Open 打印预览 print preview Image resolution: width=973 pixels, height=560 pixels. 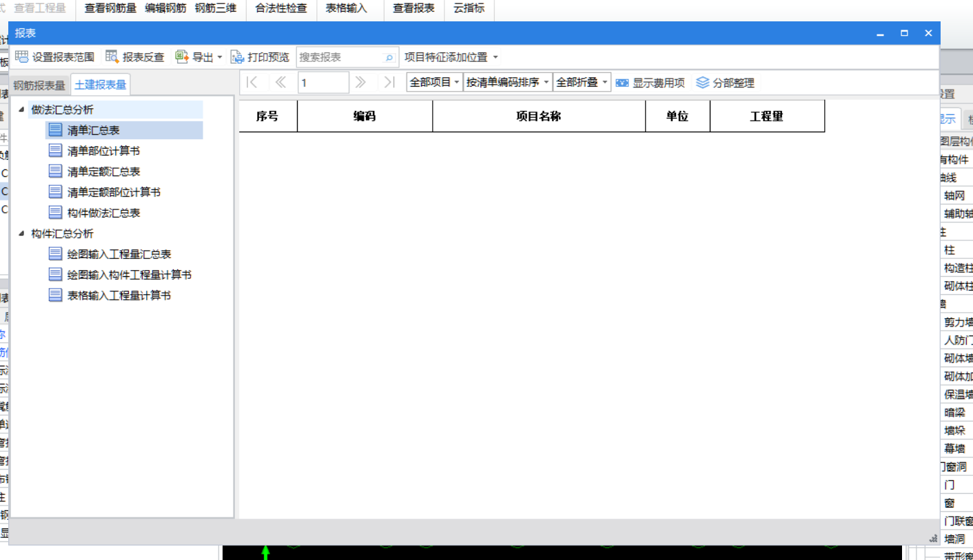tap(260, 57)
